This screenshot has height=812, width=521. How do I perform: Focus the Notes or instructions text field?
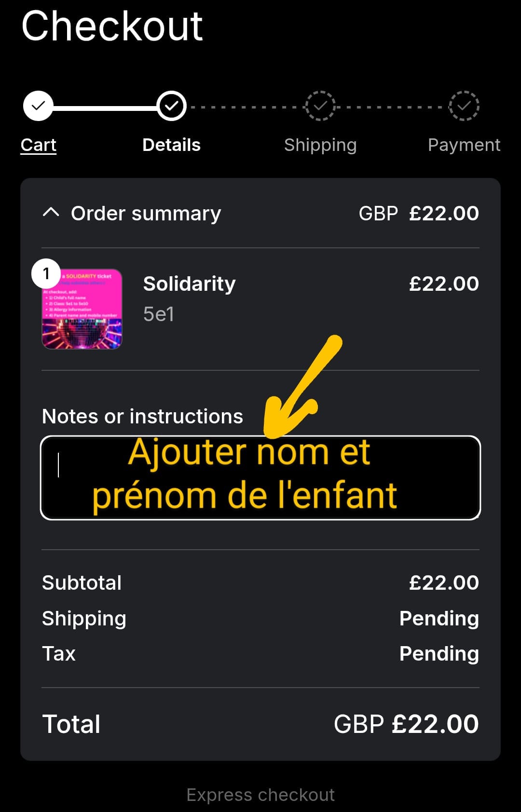pyautogui.click(x=260, y=478)
